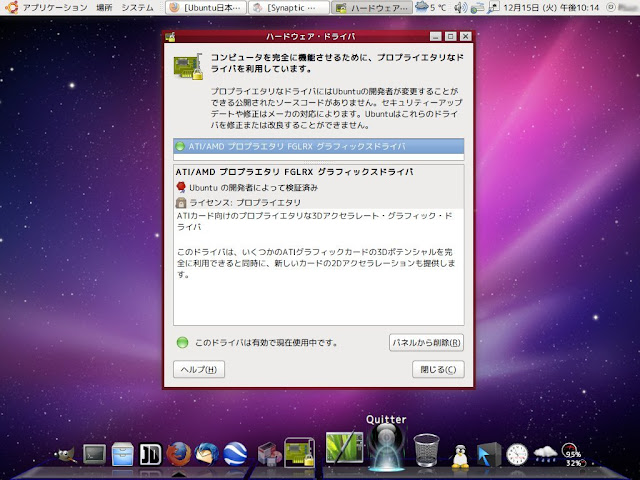Launch the JD application from the dock

click(x=150, y=454)
